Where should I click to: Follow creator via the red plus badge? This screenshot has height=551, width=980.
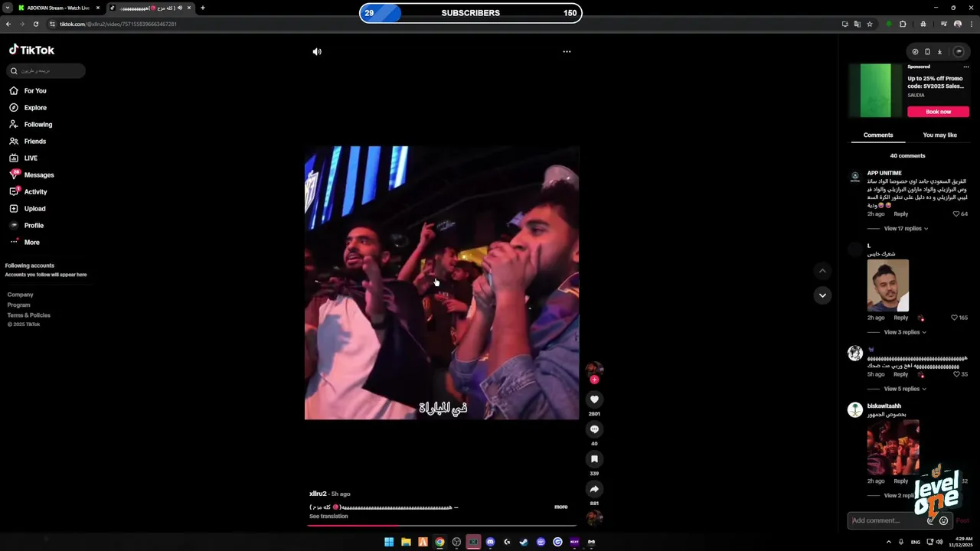tap(594, 380)
